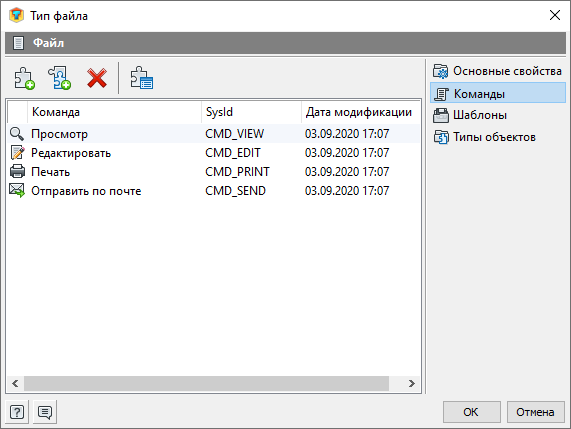Click the magnifier icon beside Просмотр
This screenshot has width=571, height=429.
[17, 134]
